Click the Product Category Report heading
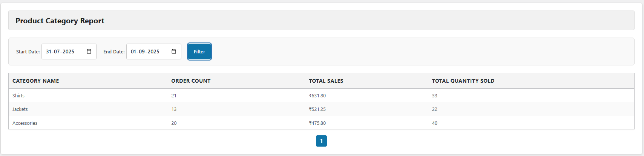This screenshot has height=156, width=644. point(60,21)
